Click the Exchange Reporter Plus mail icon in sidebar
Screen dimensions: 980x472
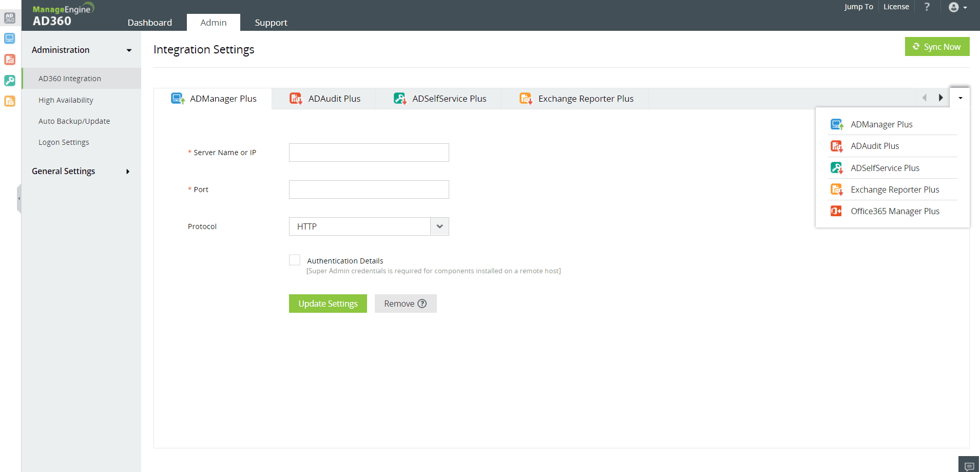pos(10,101)
